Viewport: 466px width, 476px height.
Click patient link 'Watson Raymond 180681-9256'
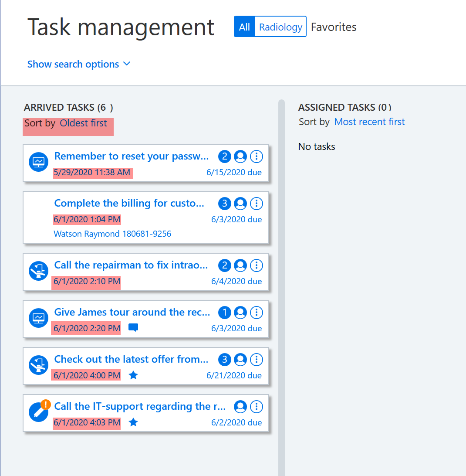click(112, 234)
